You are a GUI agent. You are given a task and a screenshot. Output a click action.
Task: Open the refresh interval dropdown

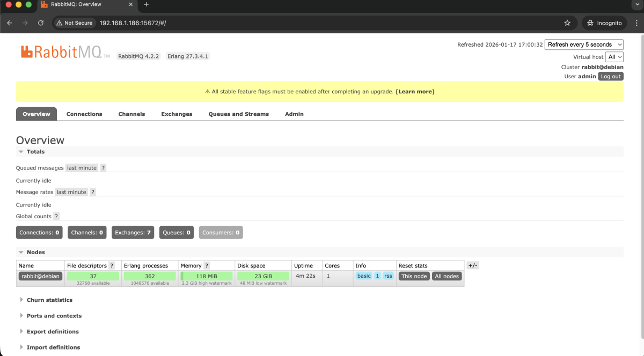584,44
